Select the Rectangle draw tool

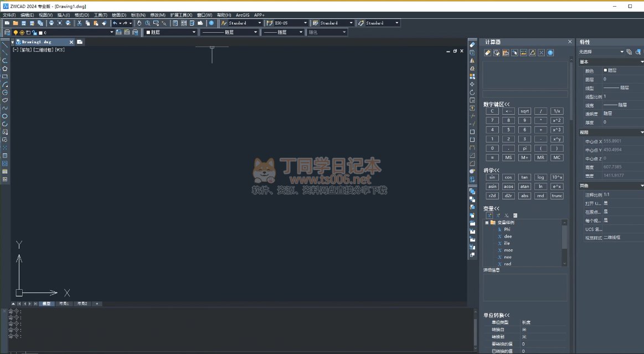(5, 76)
